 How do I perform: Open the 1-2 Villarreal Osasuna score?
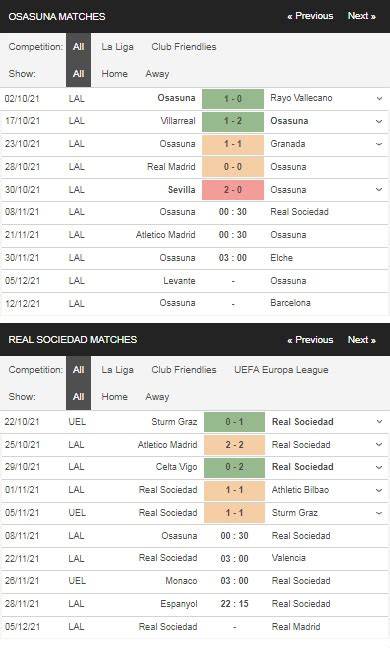click(233, 121)
